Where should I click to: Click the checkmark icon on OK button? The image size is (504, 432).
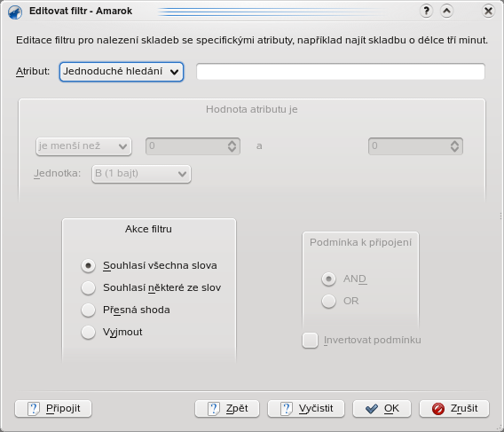click(x=372, y=409)
